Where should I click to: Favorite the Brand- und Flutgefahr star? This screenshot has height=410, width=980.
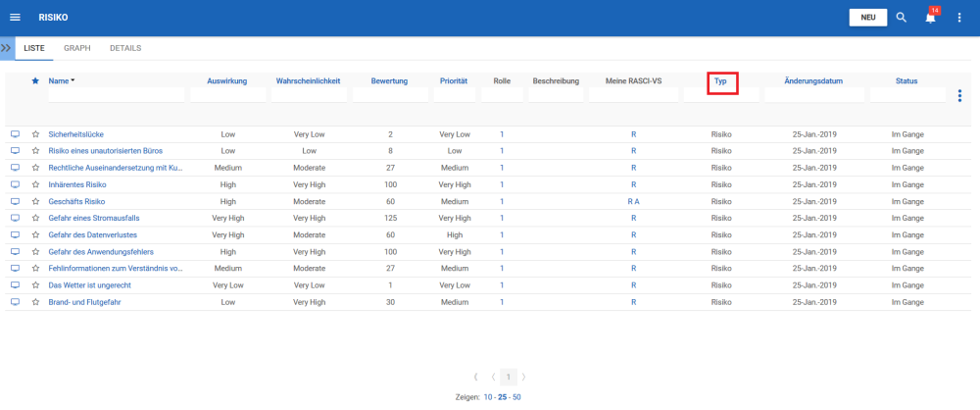(x=35, y=302)
